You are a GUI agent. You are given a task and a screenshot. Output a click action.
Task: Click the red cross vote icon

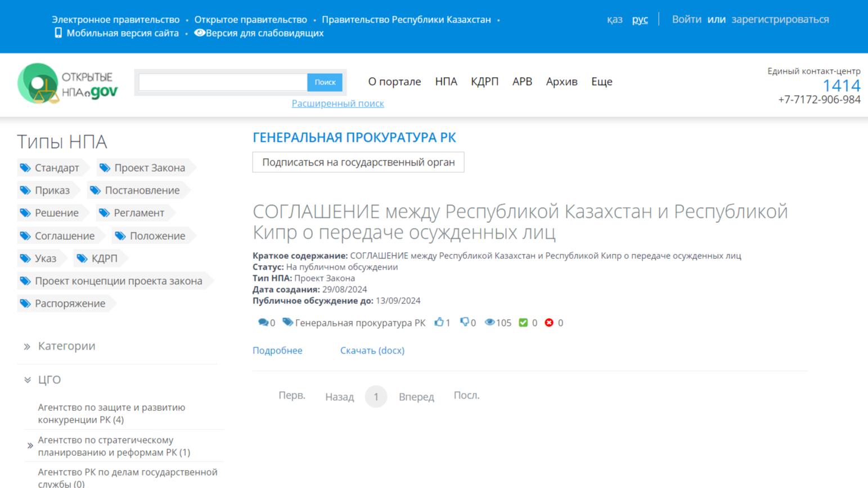549,323
